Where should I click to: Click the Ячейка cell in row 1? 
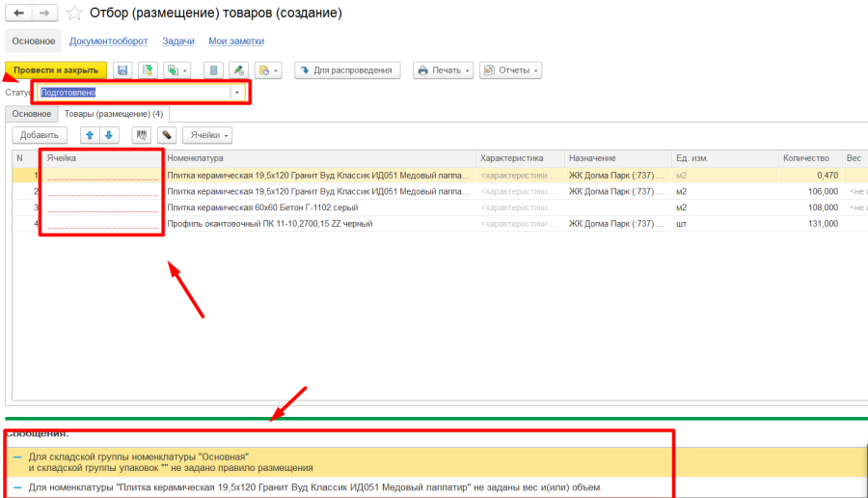101,176
